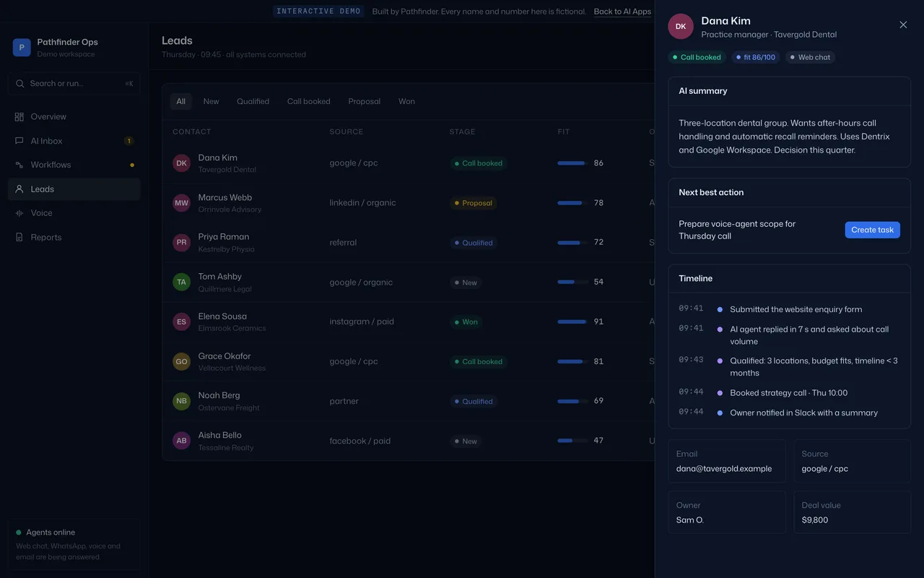924x578 pixels.
Task: Click the search magnifier icon
Action: pos(20,84)
